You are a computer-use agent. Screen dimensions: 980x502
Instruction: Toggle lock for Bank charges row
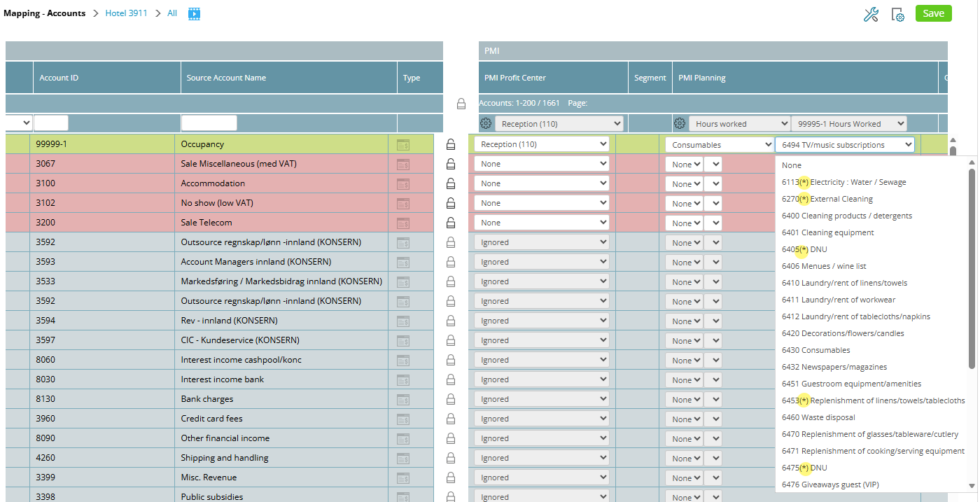(x=450, y=399)
